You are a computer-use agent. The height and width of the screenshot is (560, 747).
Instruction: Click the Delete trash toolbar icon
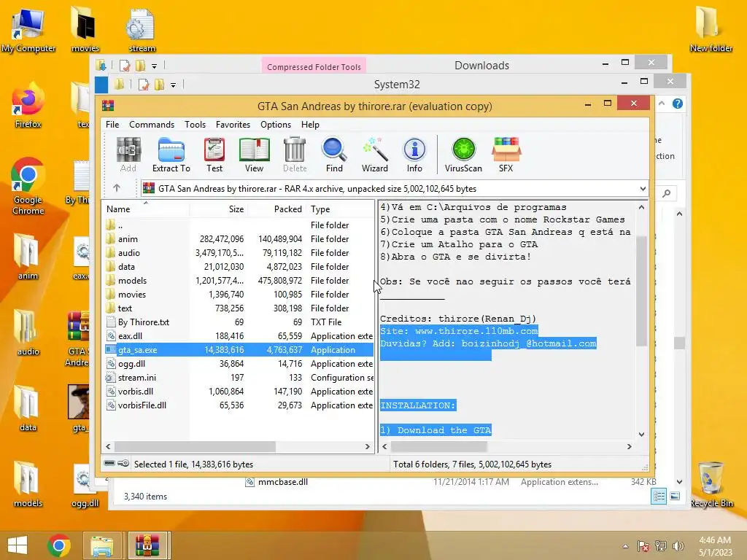[x=295, y=155]
